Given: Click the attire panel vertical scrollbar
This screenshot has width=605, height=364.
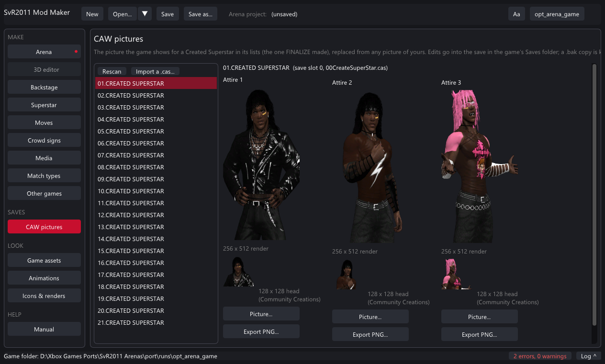Looking at the screenshot, I should (x=594, y=195).
